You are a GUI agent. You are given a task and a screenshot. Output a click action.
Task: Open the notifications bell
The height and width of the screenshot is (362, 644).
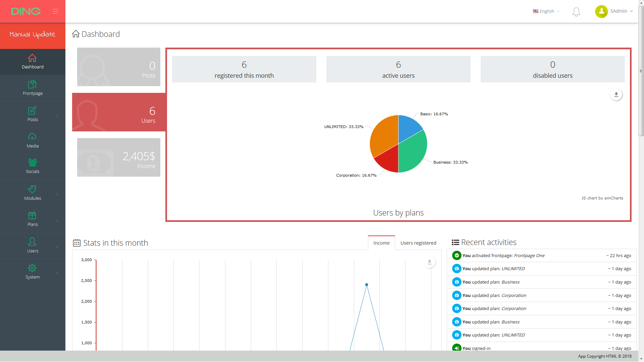(x=576, y=12)
